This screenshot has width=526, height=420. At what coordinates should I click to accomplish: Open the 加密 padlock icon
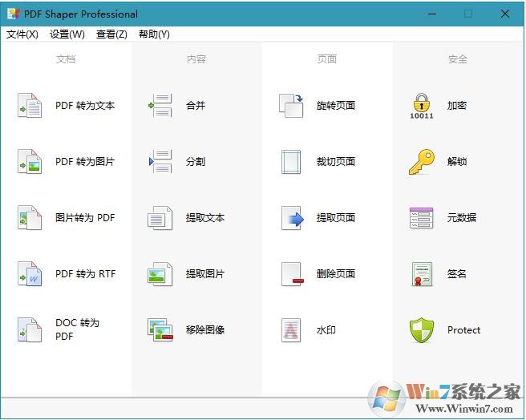422,106
